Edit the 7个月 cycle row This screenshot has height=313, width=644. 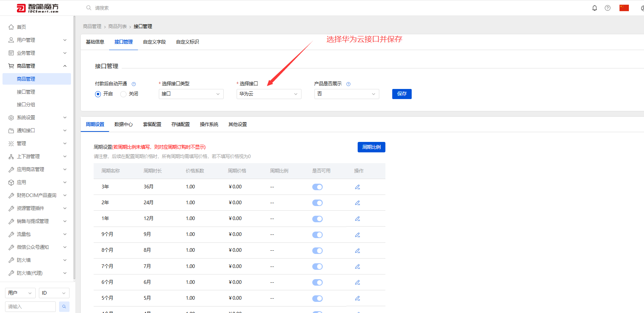coord(357,267)
